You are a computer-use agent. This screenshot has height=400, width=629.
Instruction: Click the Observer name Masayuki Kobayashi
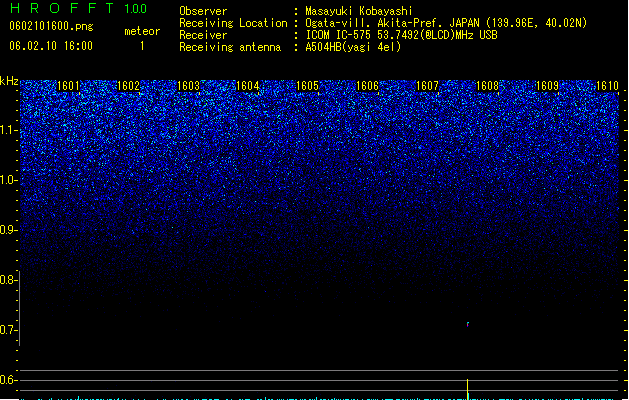(359, 11)
